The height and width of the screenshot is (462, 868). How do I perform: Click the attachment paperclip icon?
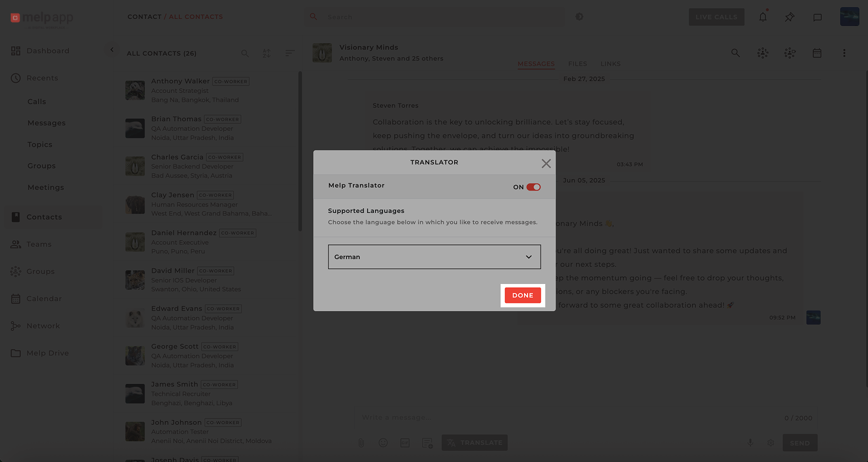pyautogui.click(x=361, y=442)
